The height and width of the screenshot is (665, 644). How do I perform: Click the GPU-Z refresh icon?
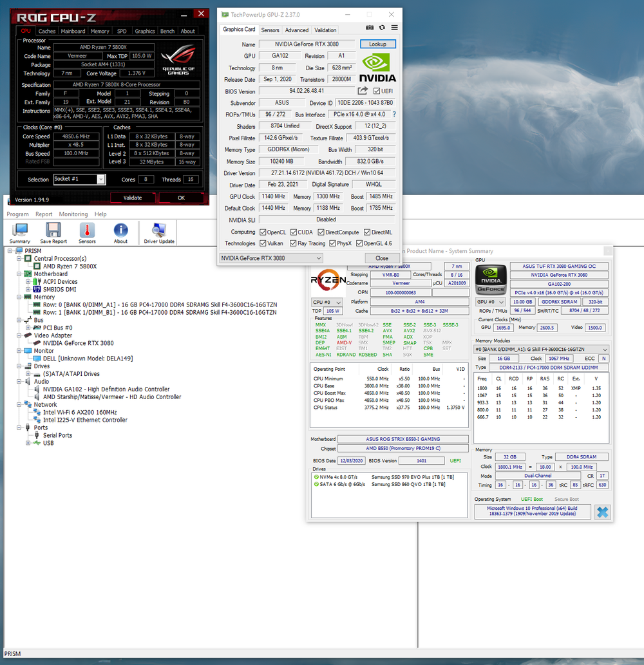[x=382, y=28]
